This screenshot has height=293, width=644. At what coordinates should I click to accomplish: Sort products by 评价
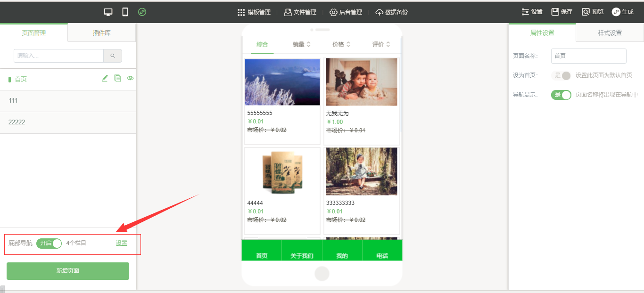381,44
